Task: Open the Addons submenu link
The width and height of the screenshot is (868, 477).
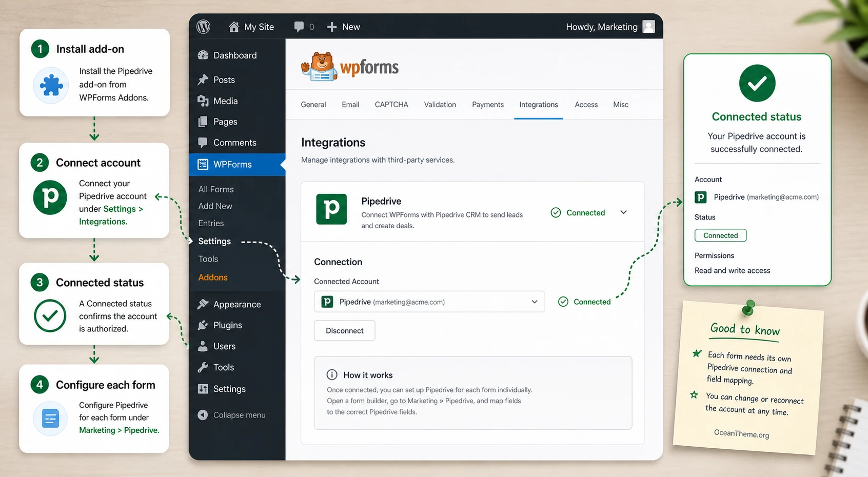Action: pos(213,277)
